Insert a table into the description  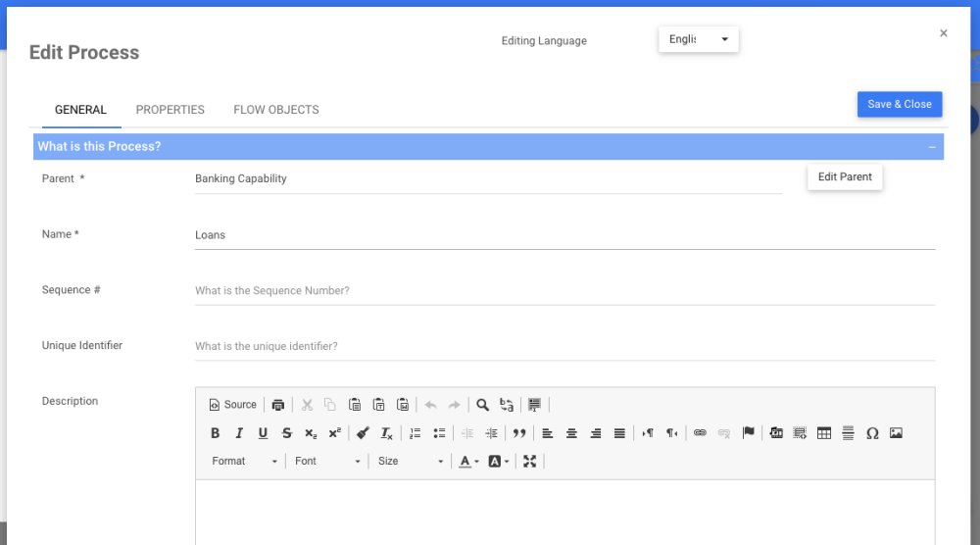[824, 433]
